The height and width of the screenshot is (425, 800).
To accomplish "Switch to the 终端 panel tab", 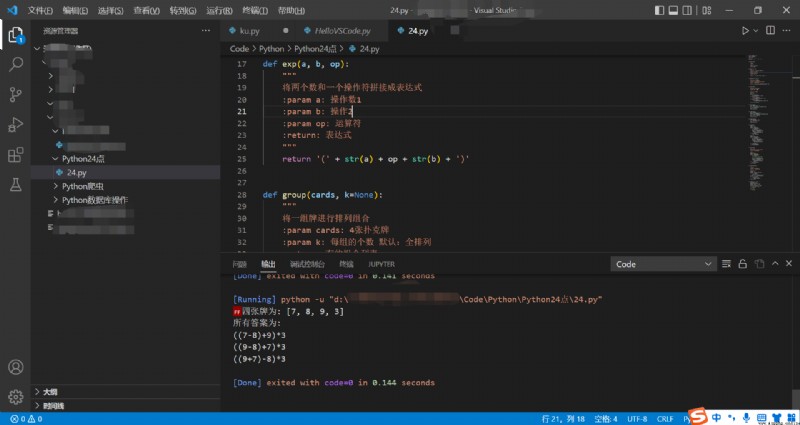I will (x=346, y=264).
